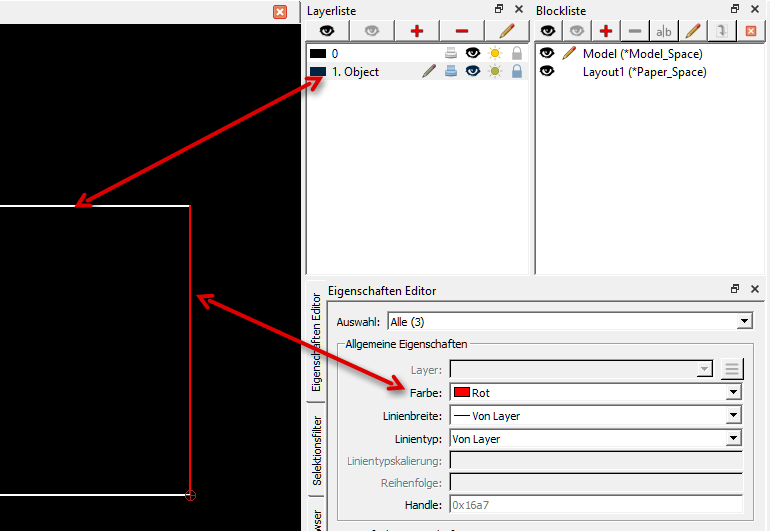Click pencil icon next to Model (*Model_Space)

click(x=569, y=53)
